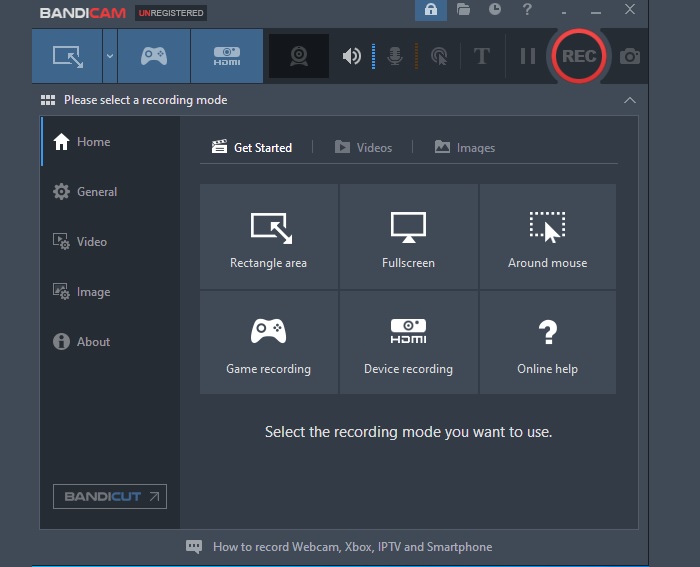Switch to game recording mode in toolbar
Viewport: 700px width, 567px height.
153,56
